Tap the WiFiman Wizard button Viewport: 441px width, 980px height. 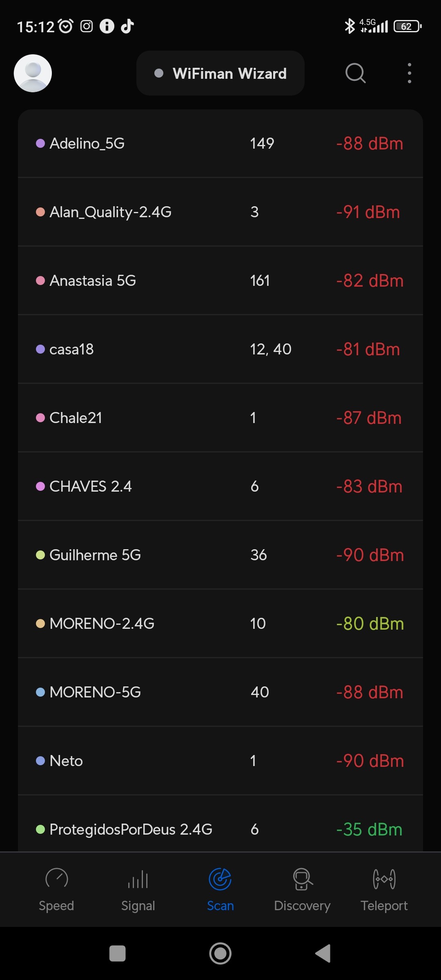pos(220,73)
